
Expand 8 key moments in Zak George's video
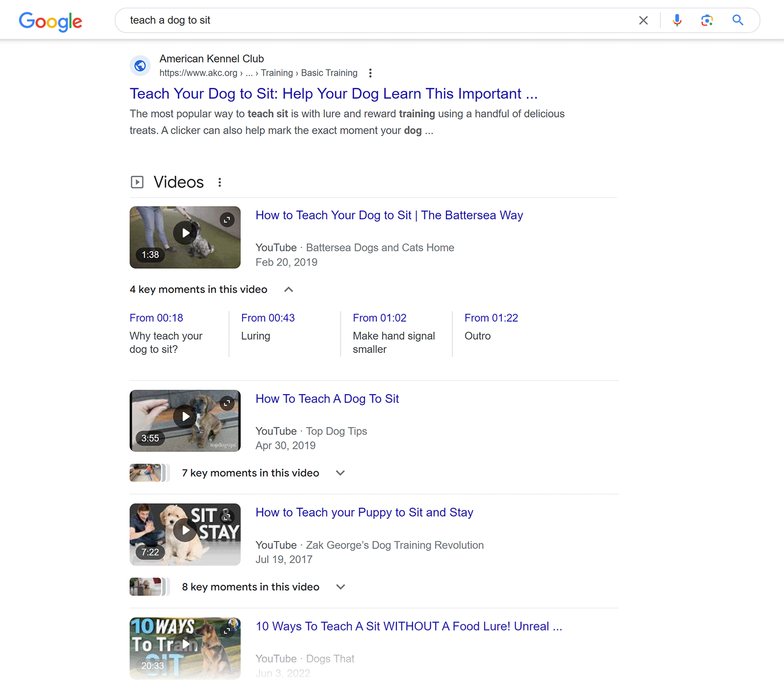(340, 587)
